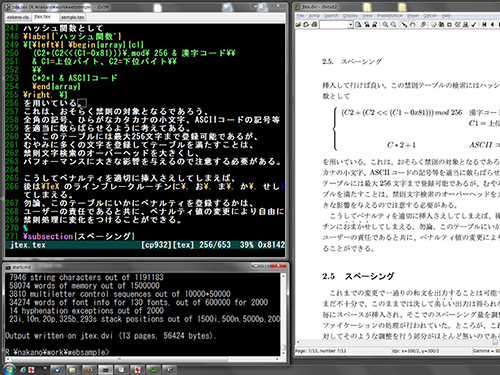
Task: Click the dpi status field in dviout
Action: point(431,351)
